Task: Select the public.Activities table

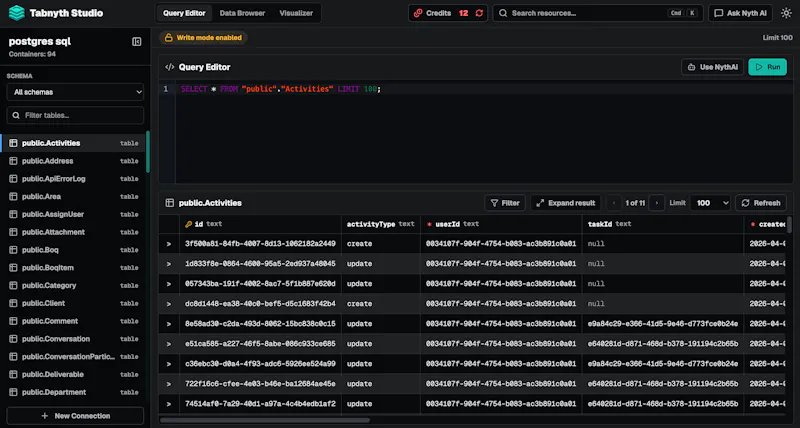Action: coord(73,143)
